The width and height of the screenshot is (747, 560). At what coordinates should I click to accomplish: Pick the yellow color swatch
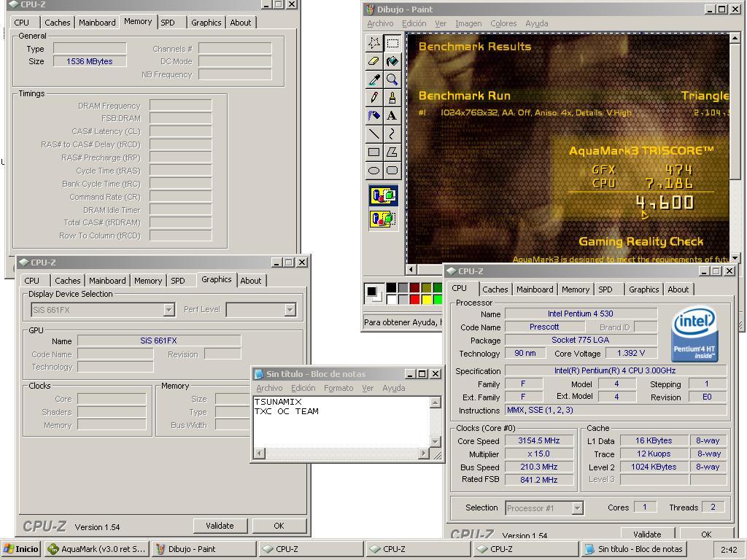click(x=426, y=299)
